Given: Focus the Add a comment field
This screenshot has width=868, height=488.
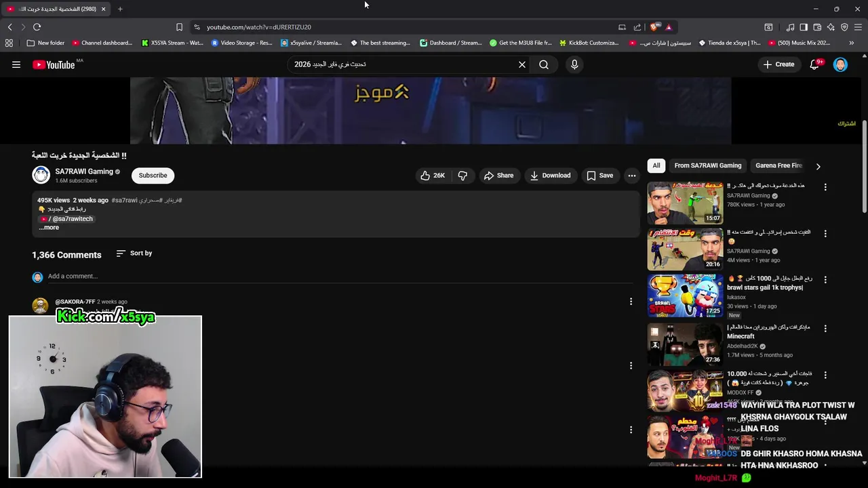Looking at the screenshot, I should click(x=339, y=277).
